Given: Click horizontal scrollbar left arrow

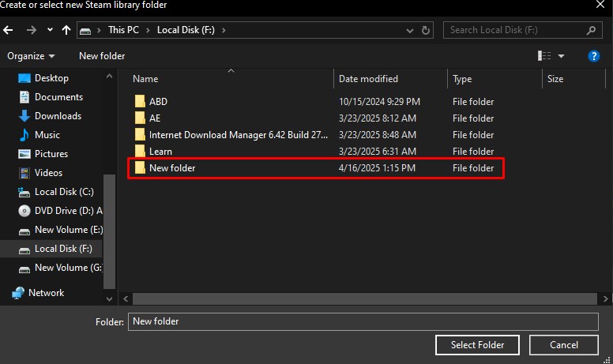Looking at the screenshot, I should (126, 298).
